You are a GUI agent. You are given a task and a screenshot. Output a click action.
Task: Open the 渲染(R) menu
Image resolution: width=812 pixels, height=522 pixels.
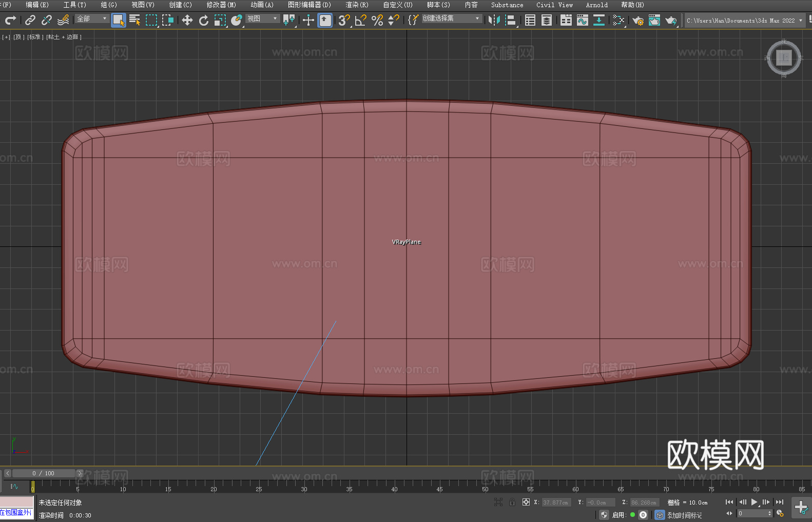(x=357, y=5)
